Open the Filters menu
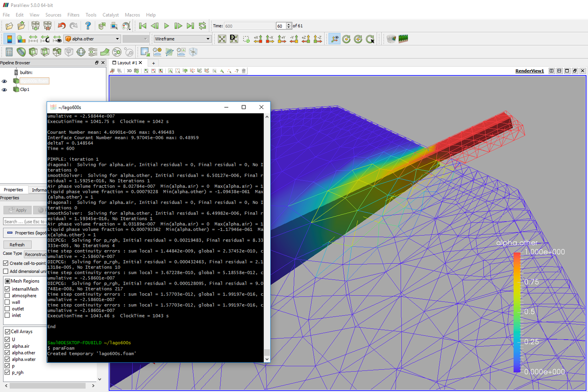 coord(73,15)
